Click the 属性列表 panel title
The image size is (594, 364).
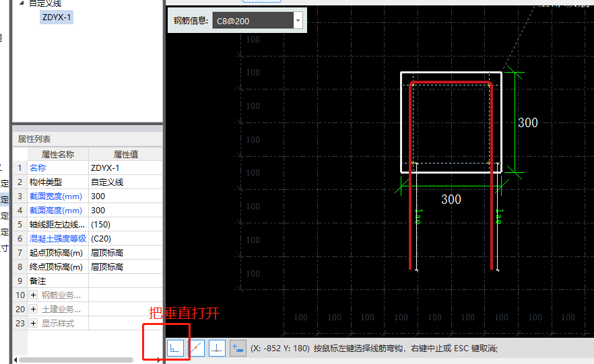coord(34,139)
